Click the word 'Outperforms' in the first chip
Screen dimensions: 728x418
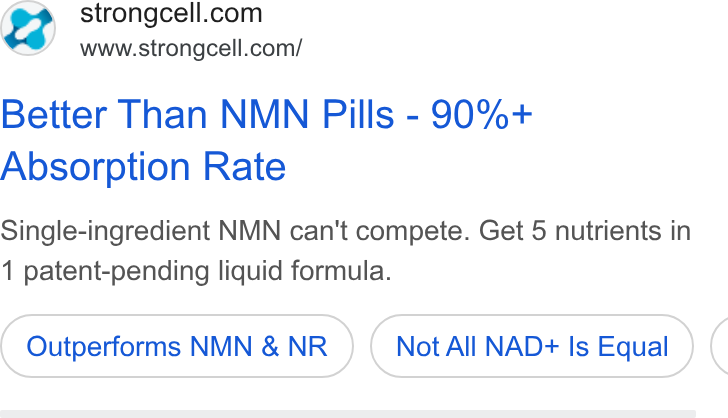coord(103,346)
